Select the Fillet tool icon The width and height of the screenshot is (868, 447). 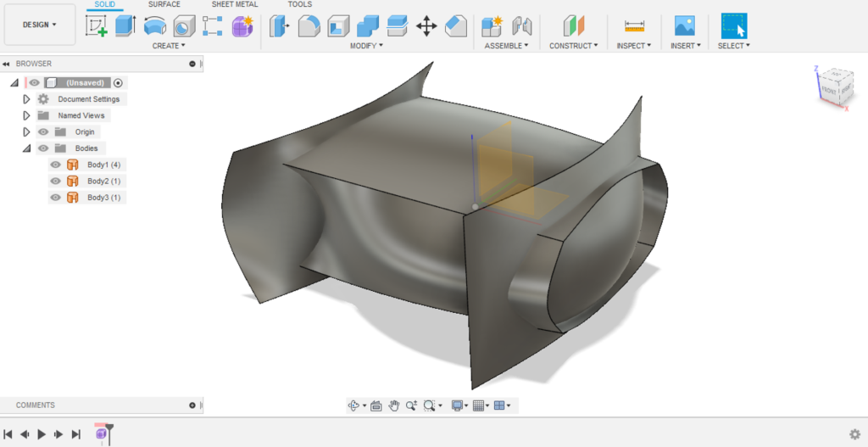coord(309,26)
